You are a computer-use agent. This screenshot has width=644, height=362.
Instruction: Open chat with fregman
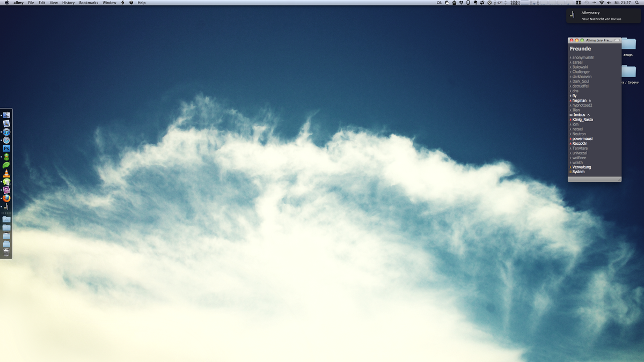[x=580, y=100]
